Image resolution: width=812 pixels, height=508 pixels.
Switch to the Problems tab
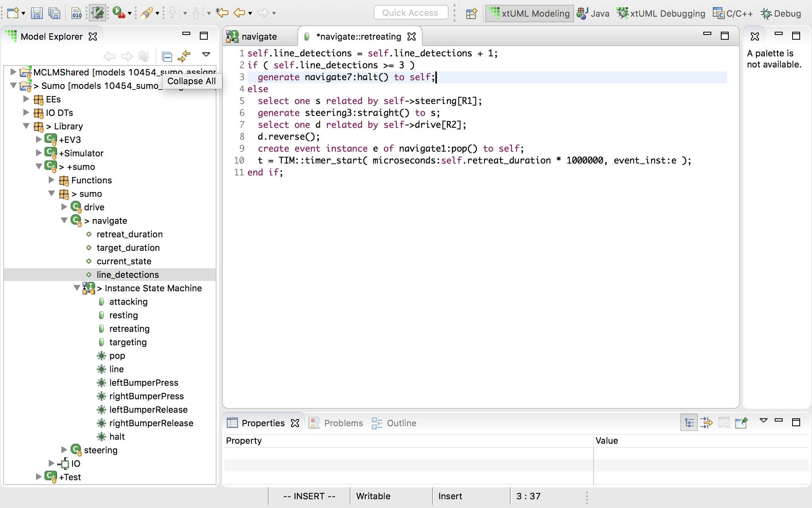[x=336, y=423]
